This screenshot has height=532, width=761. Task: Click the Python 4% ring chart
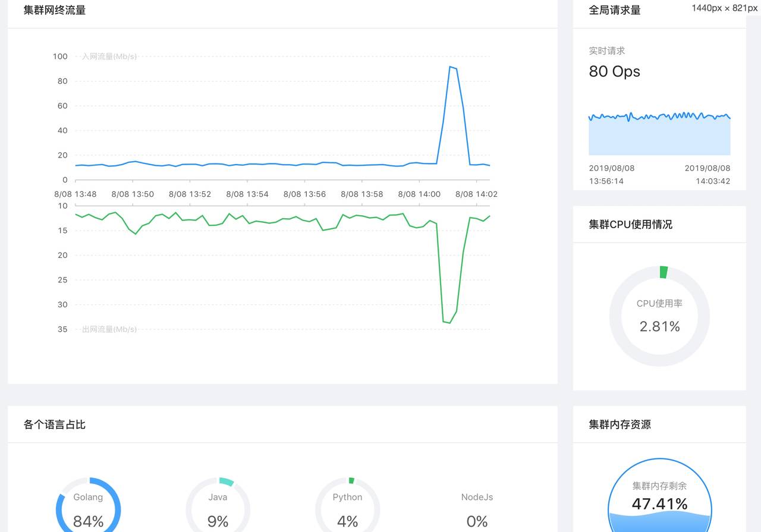pos(347,505)
